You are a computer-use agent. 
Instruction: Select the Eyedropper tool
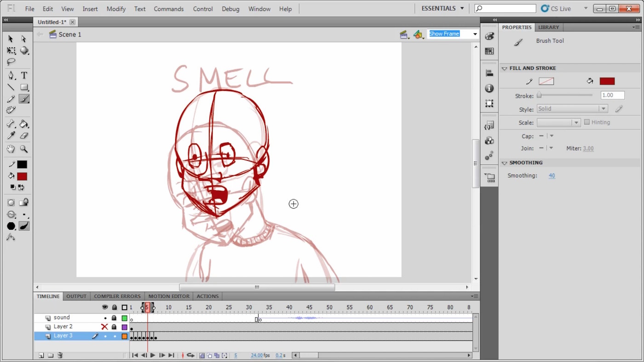click(11, 136)
